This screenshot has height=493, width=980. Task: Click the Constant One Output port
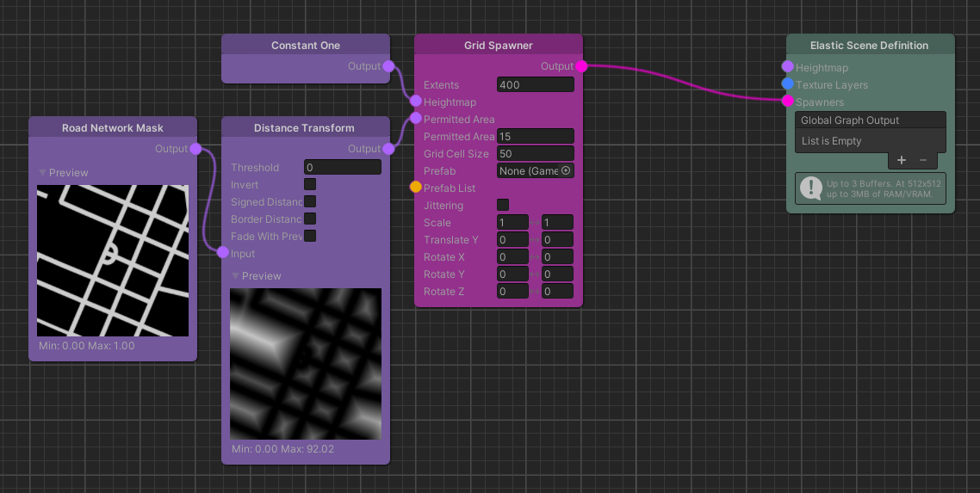pos(388,66)
